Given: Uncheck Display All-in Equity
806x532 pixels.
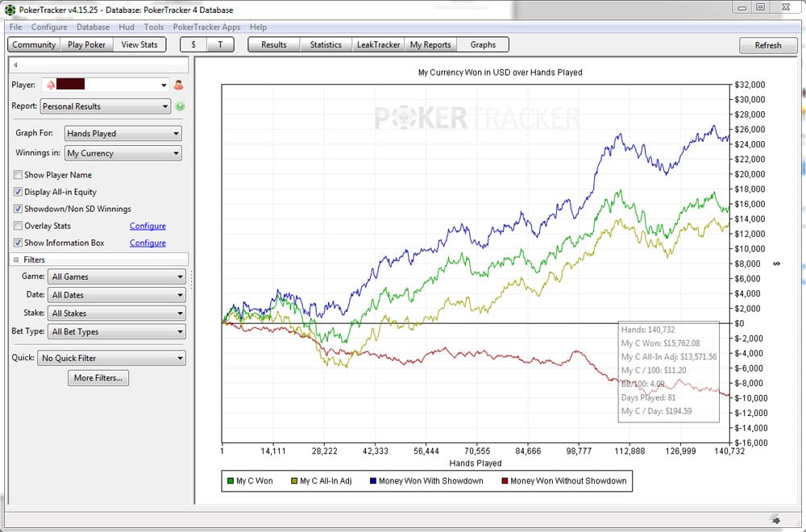Looking at the screenshot, I should click(x=18, y=192).
